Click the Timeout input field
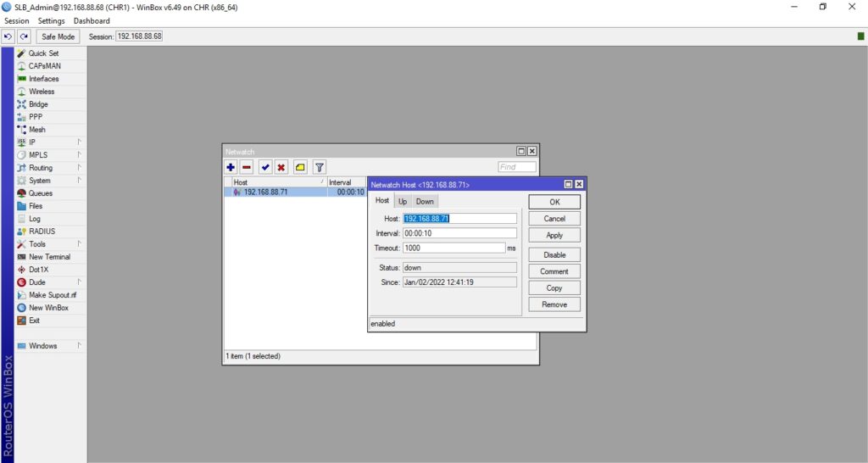This screenshot has height=463, width=868. pyautogui.click(x=454, y=248)
